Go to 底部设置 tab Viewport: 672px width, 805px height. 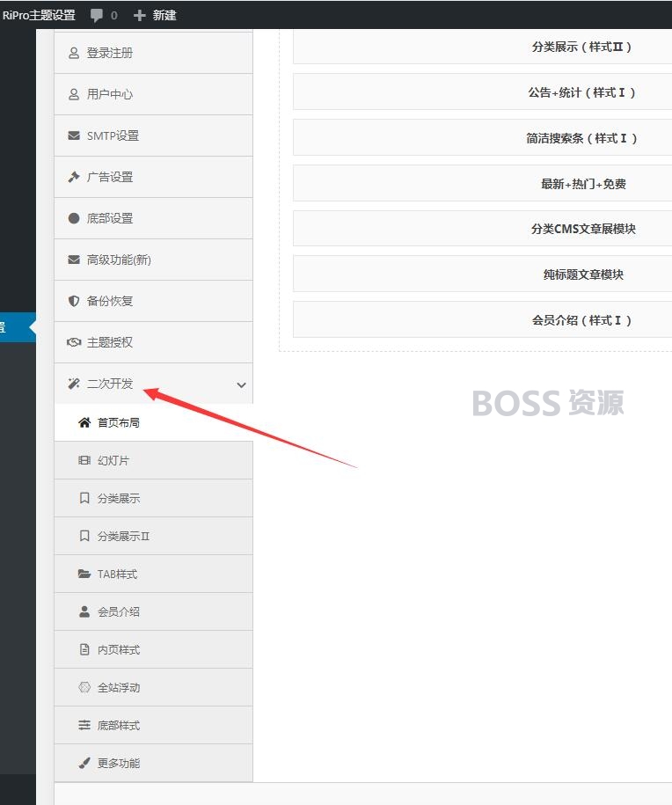[x=154, y=218]
